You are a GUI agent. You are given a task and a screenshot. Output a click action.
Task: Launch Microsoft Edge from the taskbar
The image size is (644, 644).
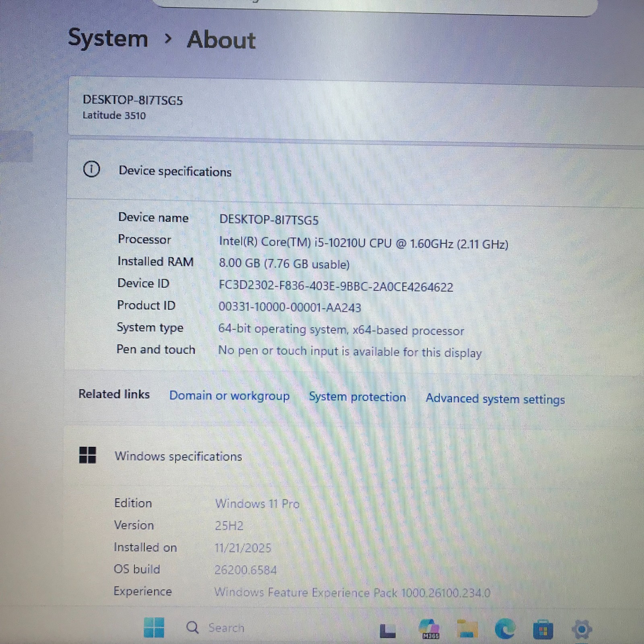pos(505,629)
